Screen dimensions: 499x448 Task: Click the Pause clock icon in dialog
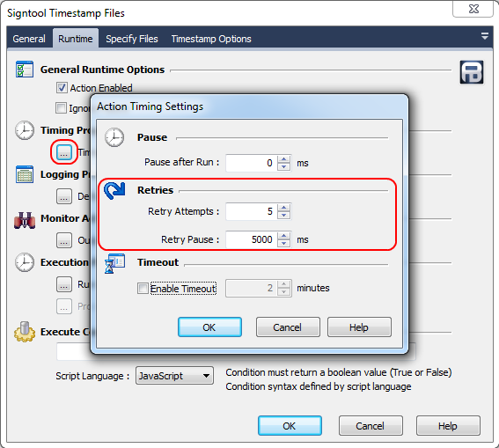point(114,137)
